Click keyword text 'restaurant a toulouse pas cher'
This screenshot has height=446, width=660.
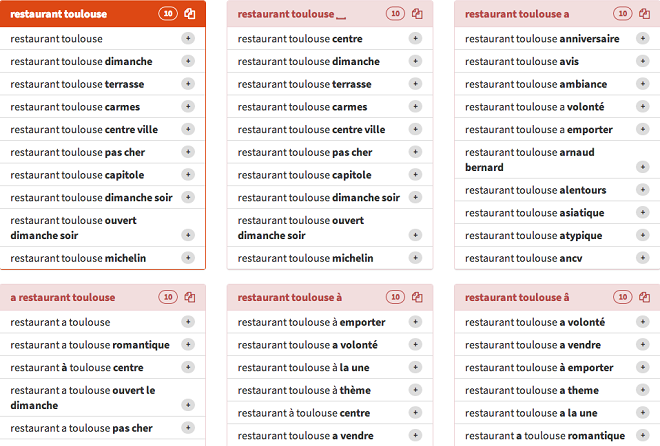[x=81, y=428]
